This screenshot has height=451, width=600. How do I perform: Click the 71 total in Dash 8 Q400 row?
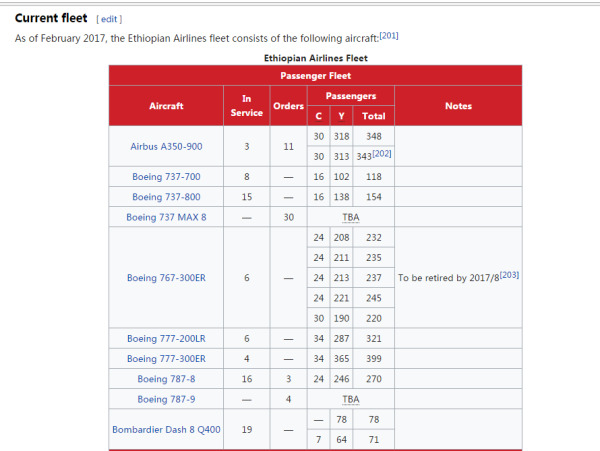tap(373, 440)
